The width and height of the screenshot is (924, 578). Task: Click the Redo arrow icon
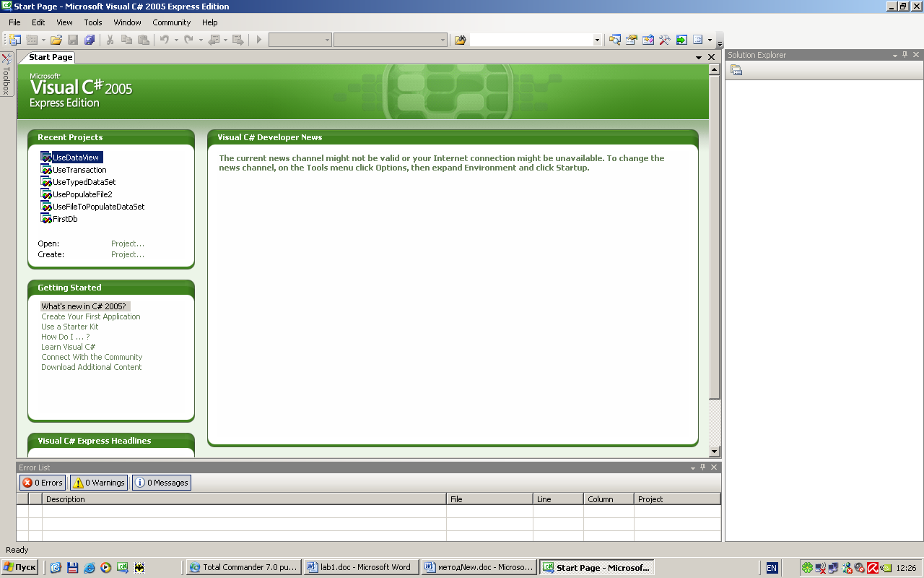[189, 40]
